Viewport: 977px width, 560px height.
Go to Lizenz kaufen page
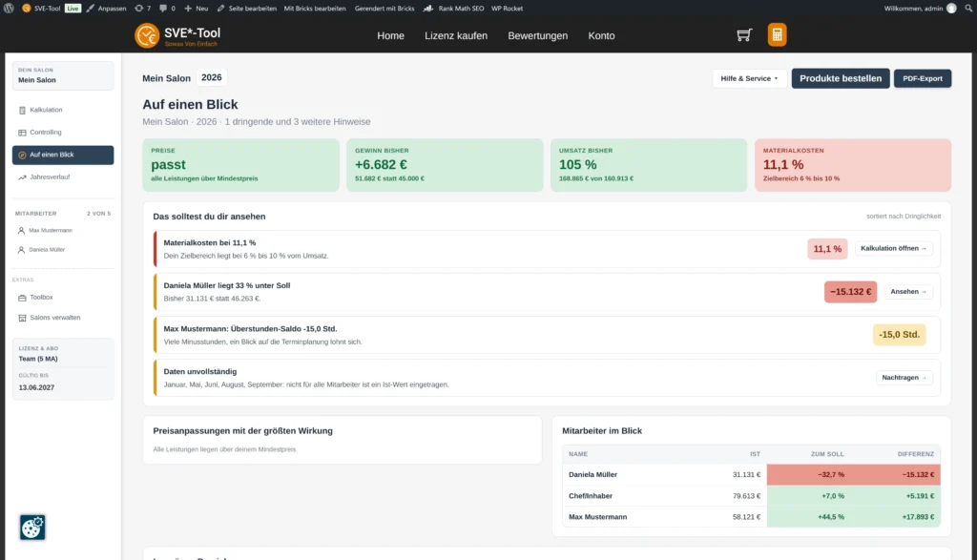456,35
